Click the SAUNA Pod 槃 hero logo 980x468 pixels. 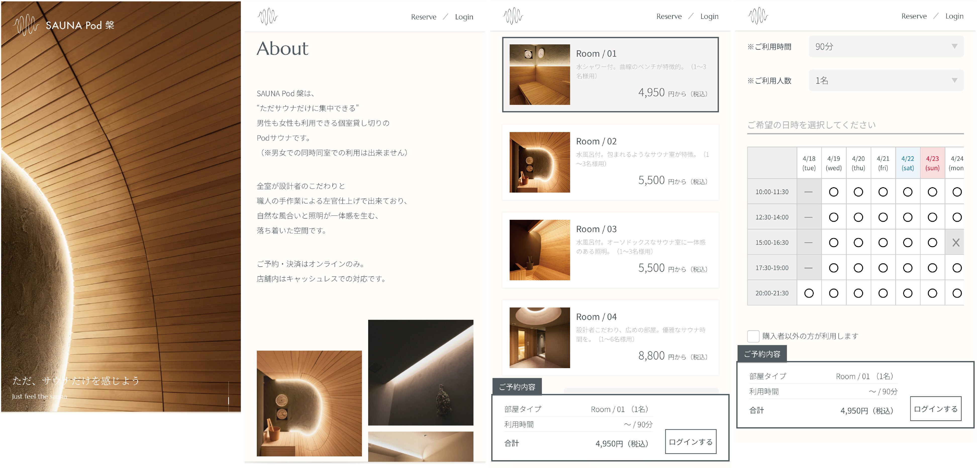[64, 25]
